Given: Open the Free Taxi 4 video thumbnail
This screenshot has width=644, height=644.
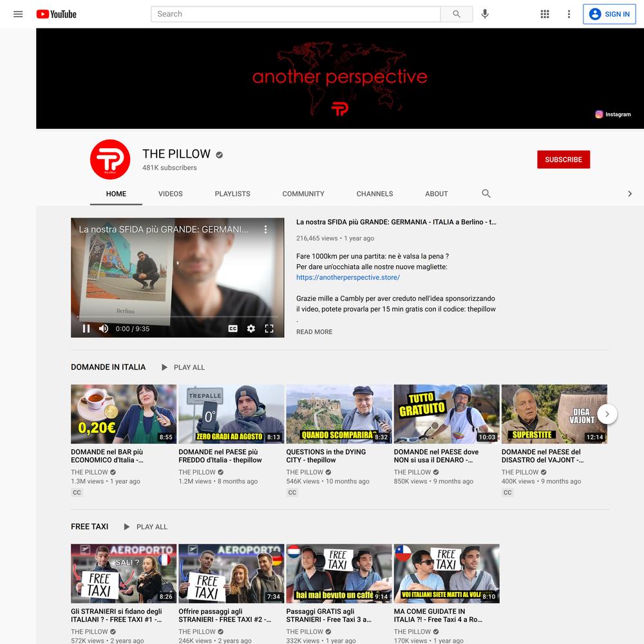Looking at the screenshot, I should tap(446, 573).
